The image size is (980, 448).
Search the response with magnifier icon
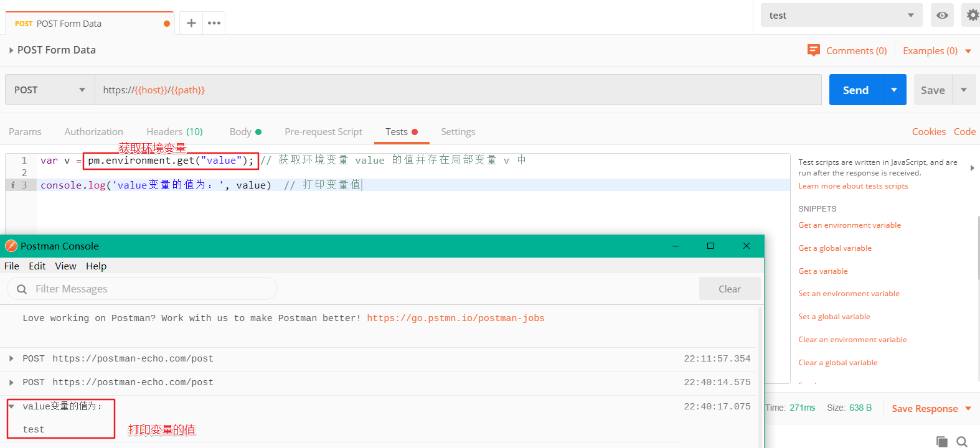tap(962, 441)
